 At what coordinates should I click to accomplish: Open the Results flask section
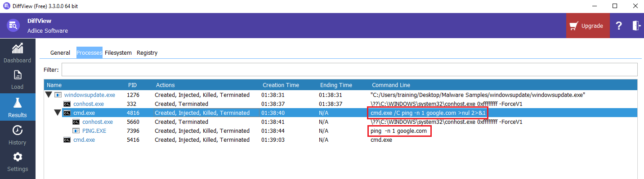coord(18,107)
